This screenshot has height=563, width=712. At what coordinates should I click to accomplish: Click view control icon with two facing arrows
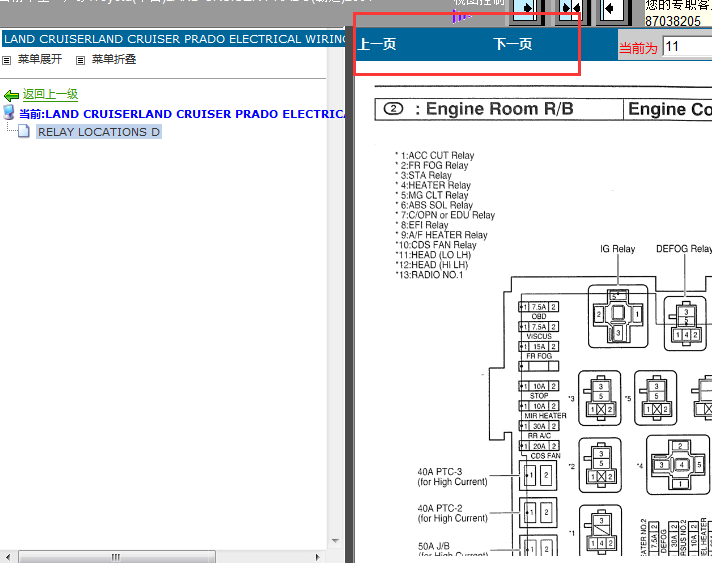tap(570, 9)
